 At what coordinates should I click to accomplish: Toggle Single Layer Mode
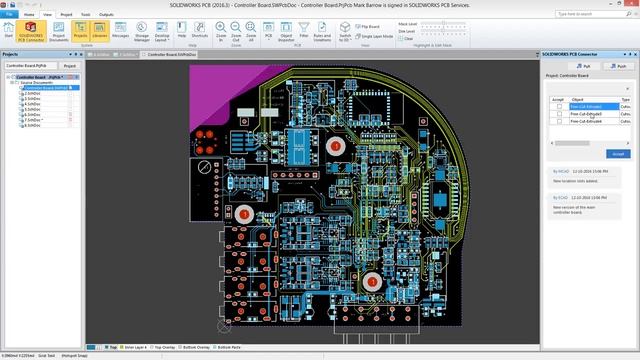pyautogui.click(x=374, y=36)
